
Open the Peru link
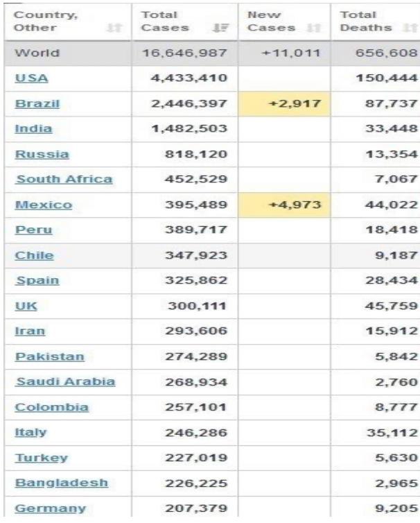(x=34, y=230)
